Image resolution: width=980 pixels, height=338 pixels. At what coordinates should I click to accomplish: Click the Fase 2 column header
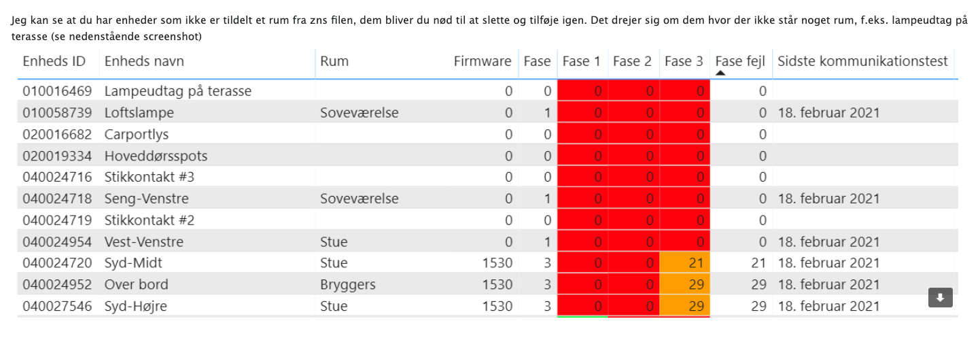click(x=633, y=61)
